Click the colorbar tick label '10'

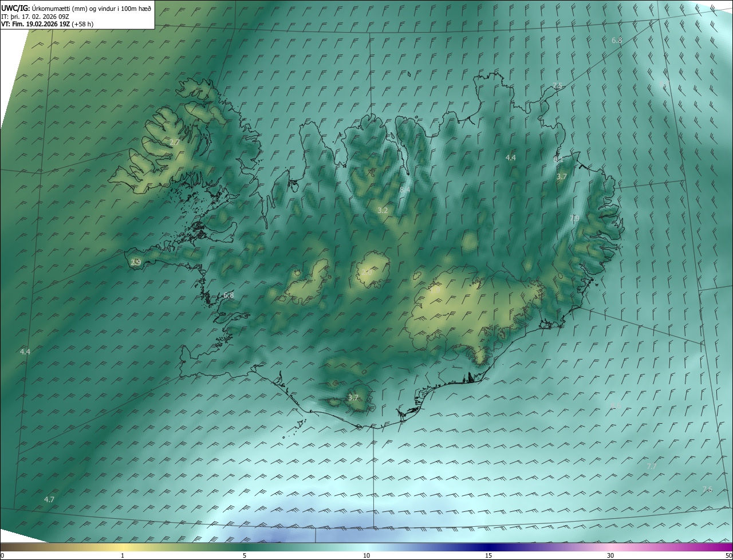point(366,555)
